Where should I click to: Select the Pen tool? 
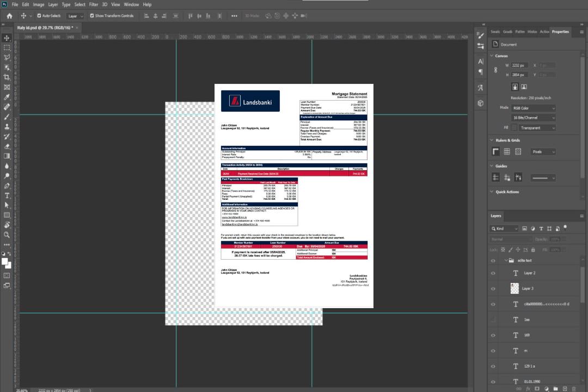(x=7, y=186)
